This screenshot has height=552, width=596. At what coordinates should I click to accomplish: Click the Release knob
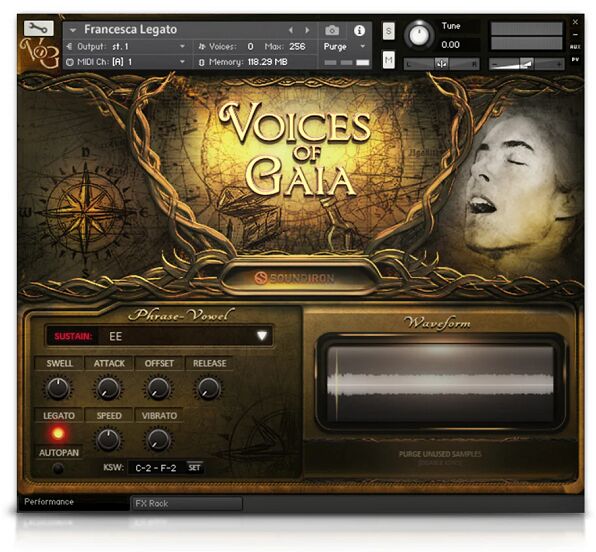208,388
